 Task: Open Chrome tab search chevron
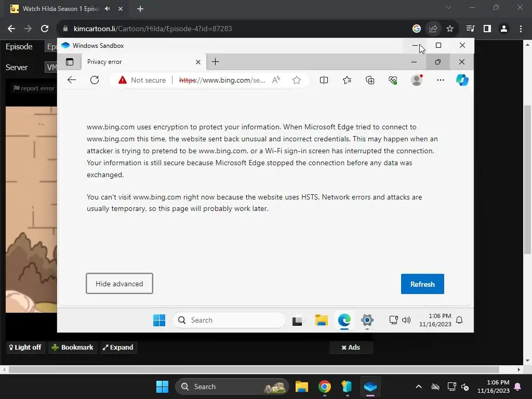pyautogui.click(x=448, y=7)
